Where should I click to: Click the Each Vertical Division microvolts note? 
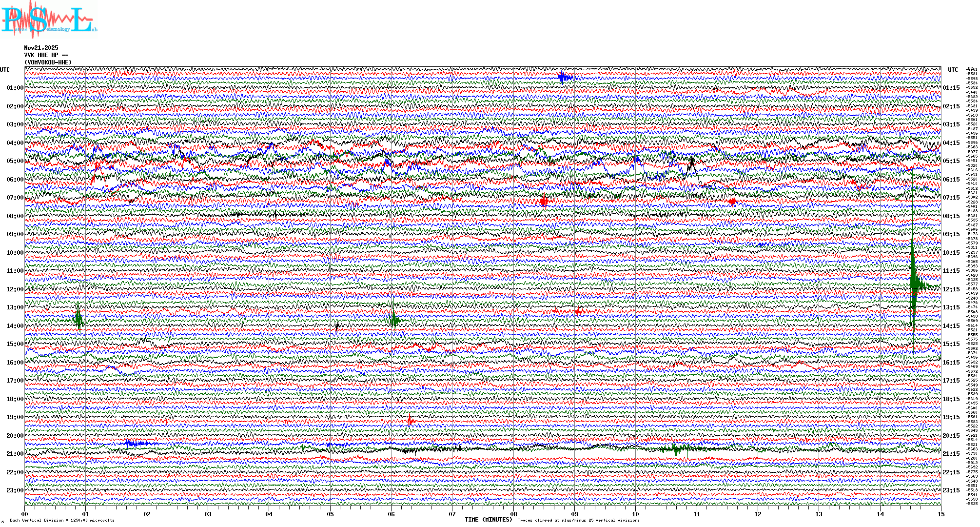coord(62,520)
